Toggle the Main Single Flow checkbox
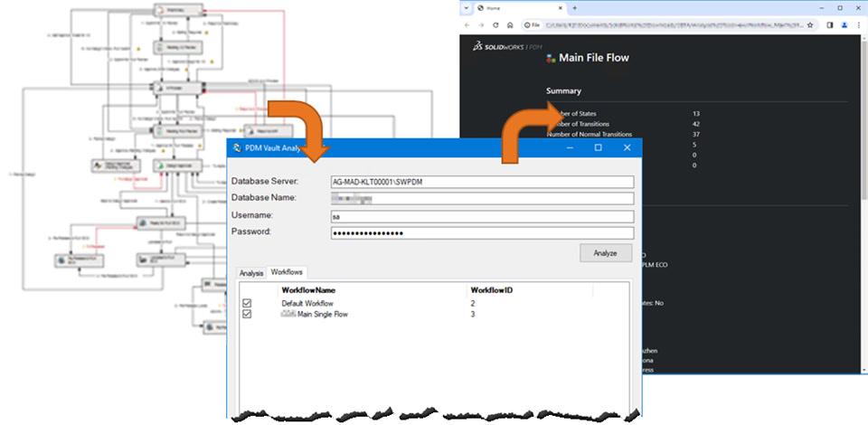 (x=247, y=314)
